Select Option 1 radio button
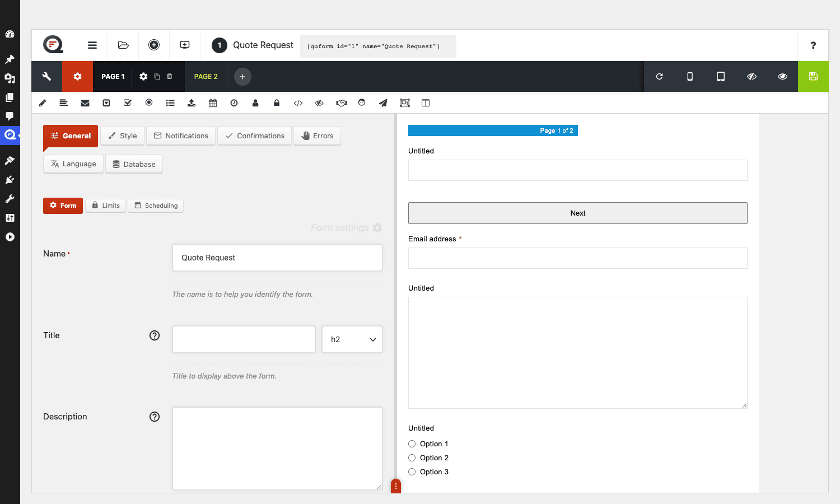The width and height of the screenshot is (840, 504). click(412, 444)
